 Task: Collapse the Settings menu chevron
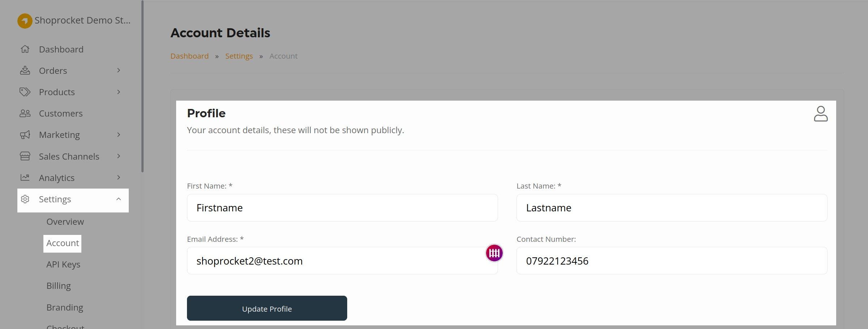tap(119, 199)
